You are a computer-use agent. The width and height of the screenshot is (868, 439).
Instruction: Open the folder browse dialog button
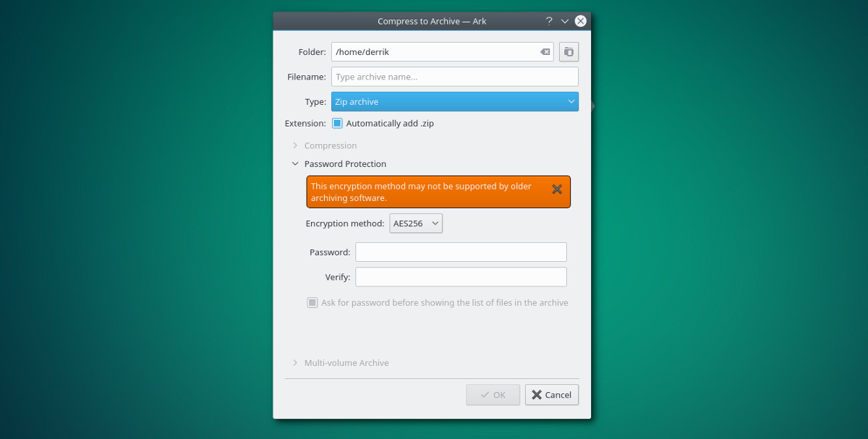click(x=569, y=52)
